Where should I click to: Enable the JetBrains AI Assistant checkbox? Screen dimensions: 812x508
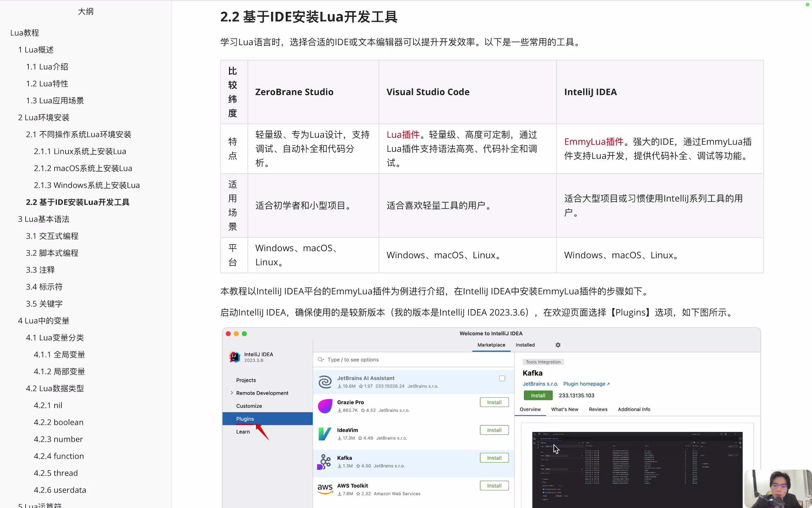click(x=502, y=378)
